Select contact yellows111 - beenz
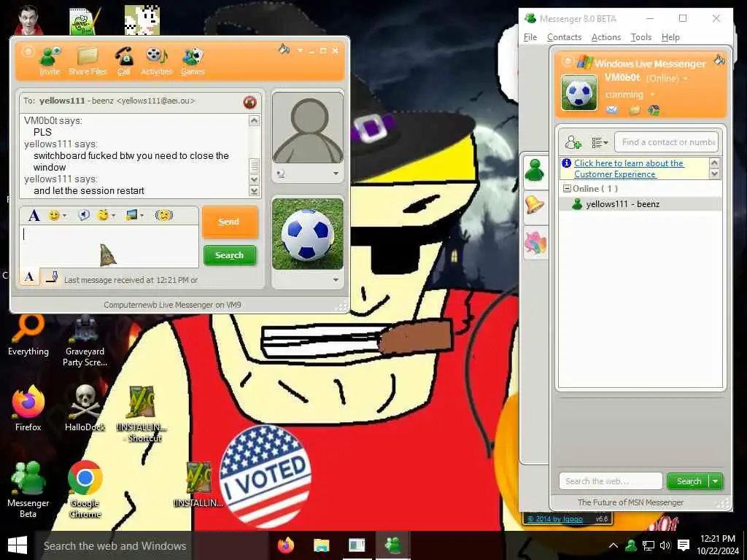Image resolution: width=747 pixels, height=560 pixels. [x=640, y=204]
